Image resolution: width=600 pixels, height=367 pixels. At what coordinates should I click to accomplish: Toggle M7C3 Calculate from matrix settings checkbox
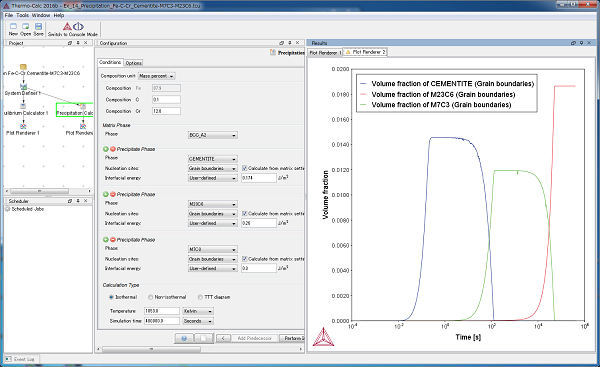pos(245,259)
